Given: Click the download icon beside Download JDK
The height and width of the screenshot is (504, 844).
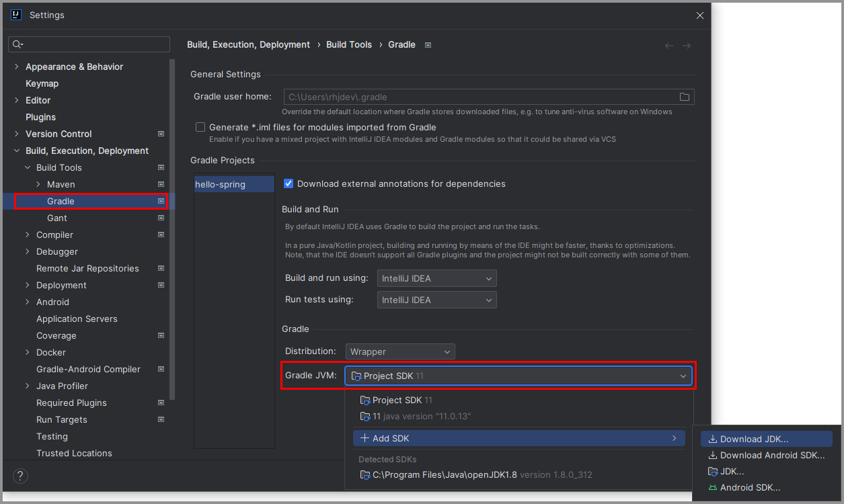Looking at the screenshot, I should click(713, 439).
